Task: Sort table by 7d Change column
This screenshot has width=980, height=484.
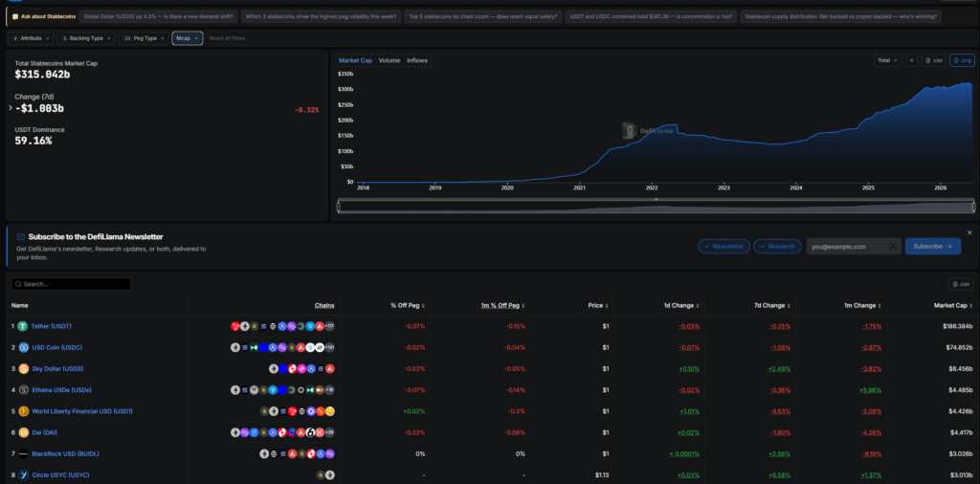Action: coord(772,305)
